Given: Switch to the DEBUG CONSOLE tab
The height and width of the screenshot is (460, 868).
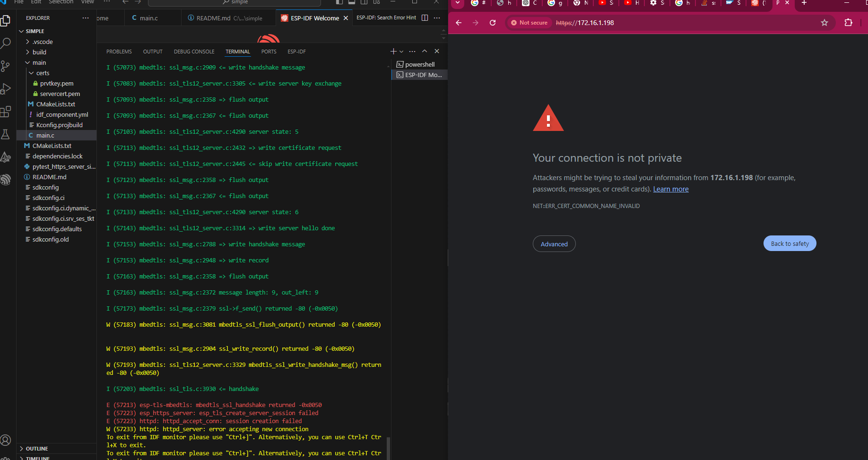Looking at the screenshot, I should tap(194, 52).
